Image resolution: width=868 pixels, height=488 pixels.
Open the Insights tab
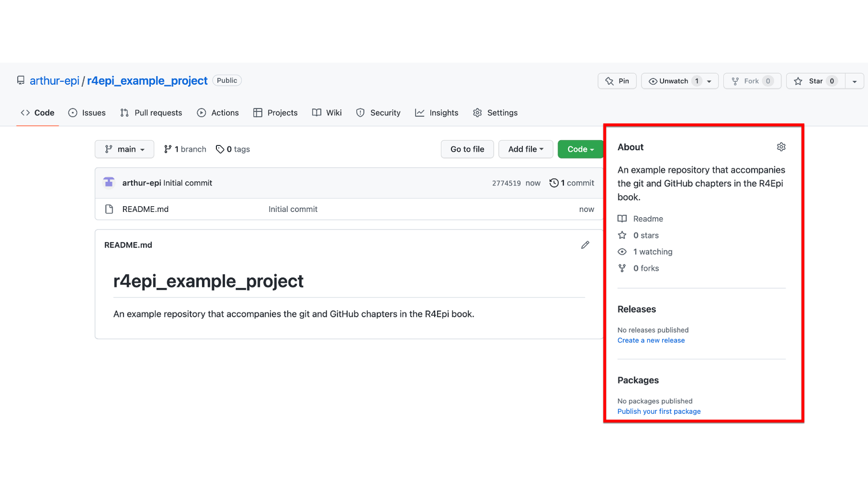click(437, 113)
